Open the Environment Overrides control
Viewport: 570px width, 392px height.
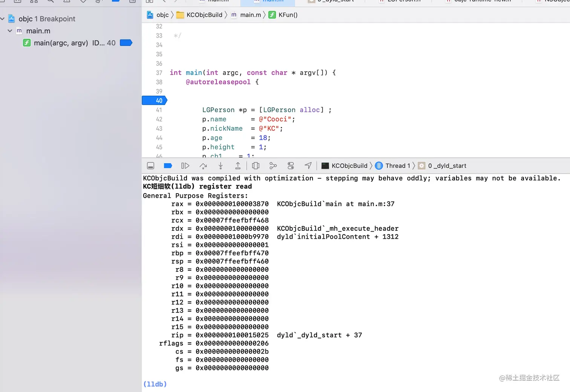click(x=291, y=166)
